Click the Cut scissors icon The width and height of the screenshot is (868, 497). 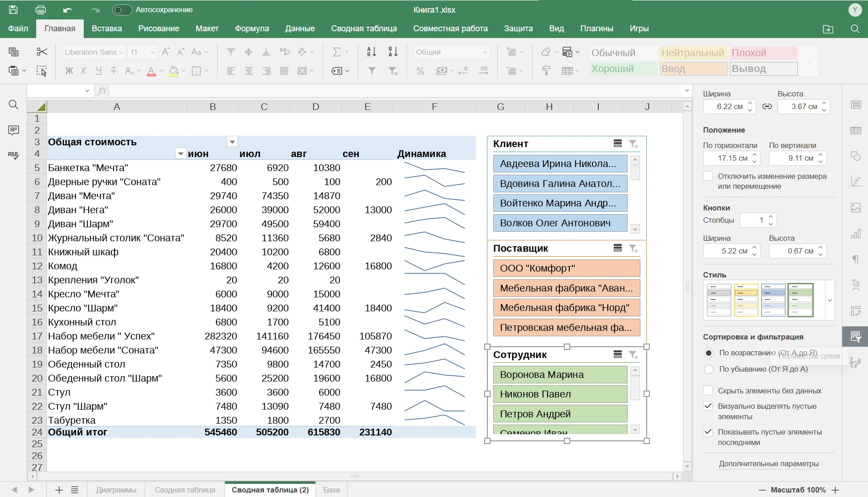(x=42, y=52)
